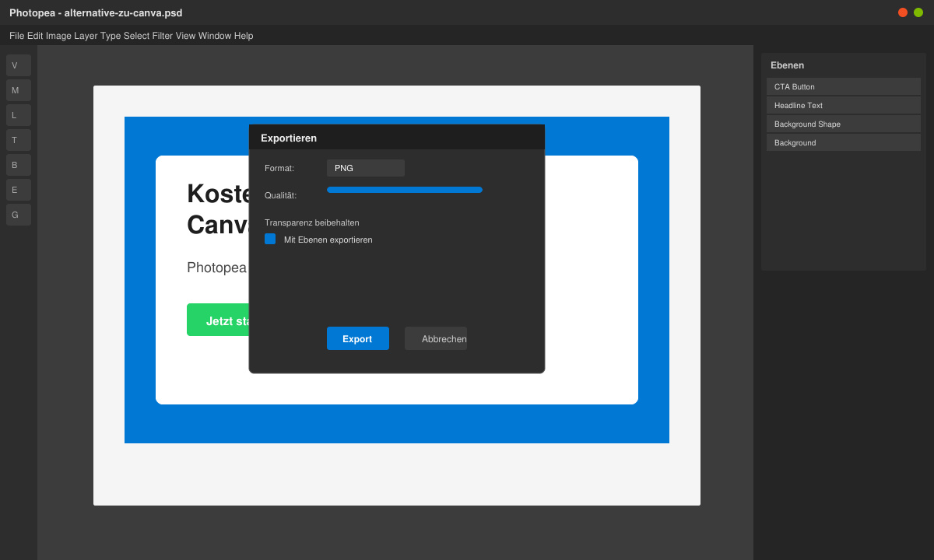Open the Image menu
This screenshot has height=560, width=934.
tap(58, 36)
